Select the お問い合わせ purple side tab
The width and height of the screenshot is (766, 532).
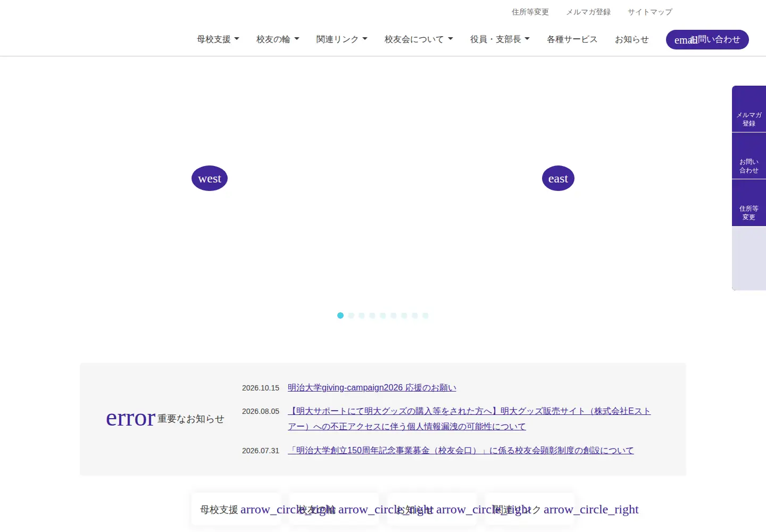(x=749, y=156)
